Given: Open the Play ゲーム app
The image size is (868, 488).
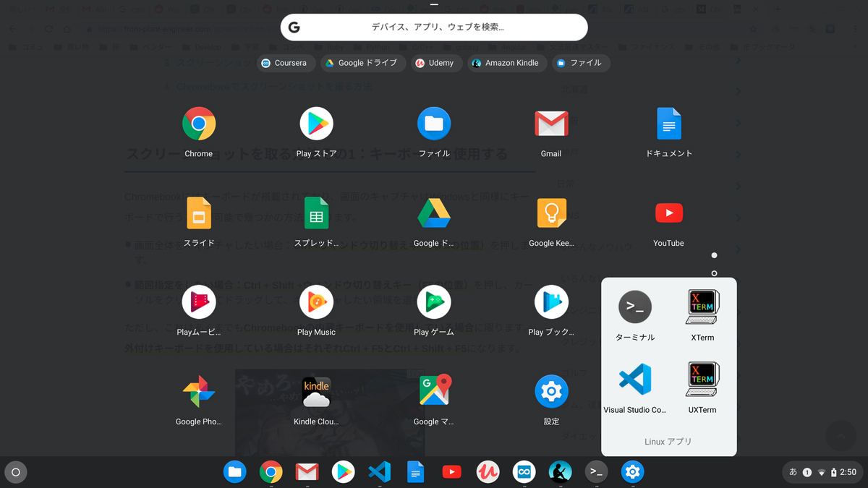Looking at the screenshot, I should (434, 302).
